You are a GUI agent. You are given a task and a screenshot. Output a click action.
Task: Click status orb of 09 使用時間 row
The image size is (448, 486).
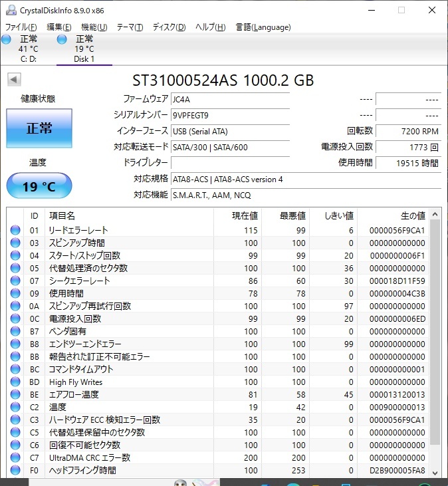pos(15,293)
